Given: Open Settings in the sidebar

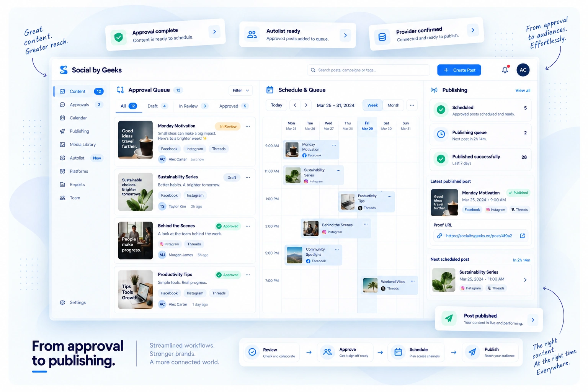Looking at the screenshot, I should (78, 302).
